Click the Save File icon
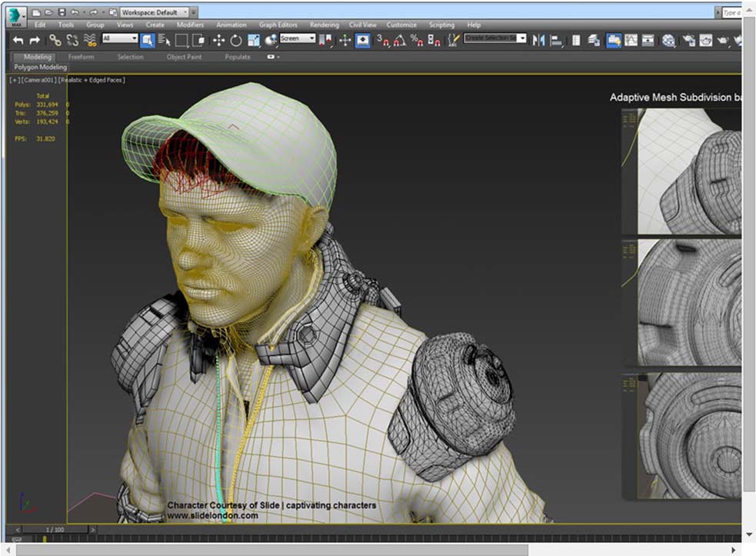Image resolution: width=756 pixels, height=556 pixels. (x=62, y=12)
